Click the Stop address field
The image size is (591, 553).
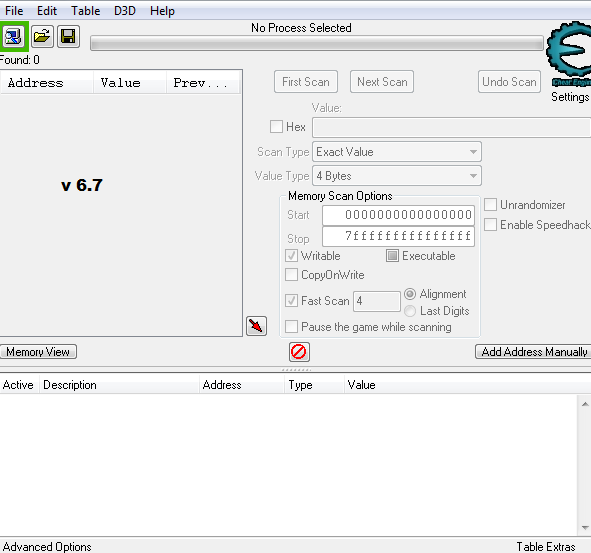click(398, 236)
